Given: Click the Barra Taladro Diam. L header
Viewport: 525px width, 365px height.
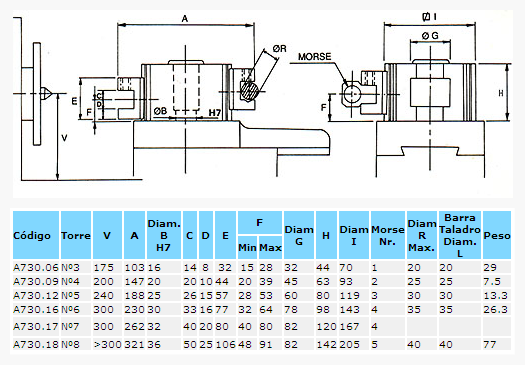Looking at the screenshot, I should point(460,235).
